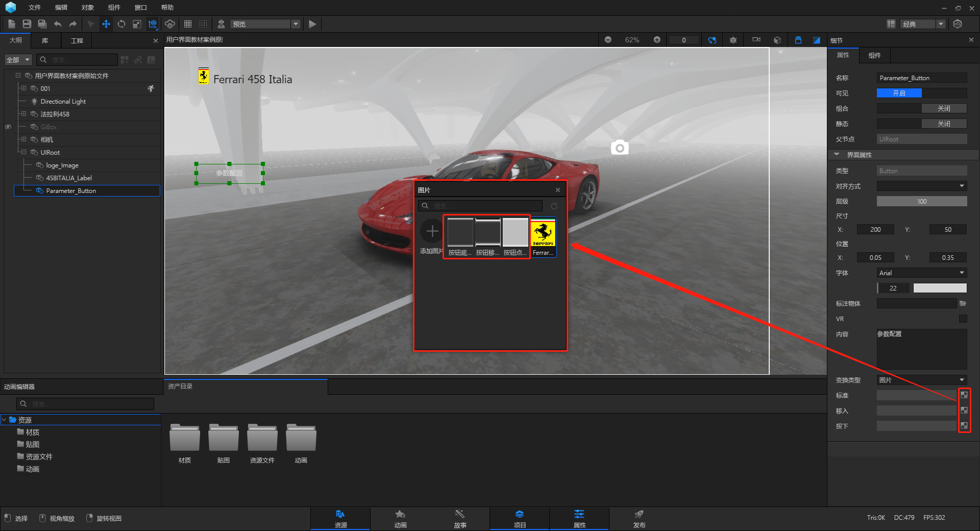Image resolution: width=980 pixels, height=531 pixels.
Task: Select the Ferrari logo image thumbnail
Action: 543,237
